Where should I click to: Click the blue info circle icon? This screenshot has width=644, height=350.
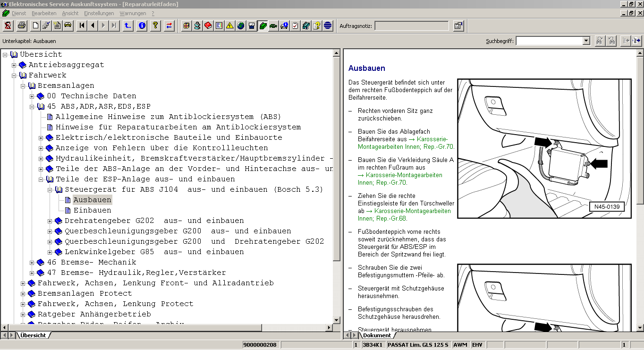142,26
